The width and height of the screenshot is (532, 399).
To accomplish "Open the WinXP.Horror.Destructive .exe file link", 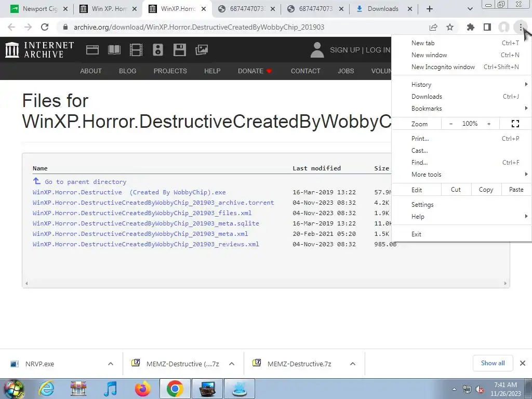I will pos(129,192).
